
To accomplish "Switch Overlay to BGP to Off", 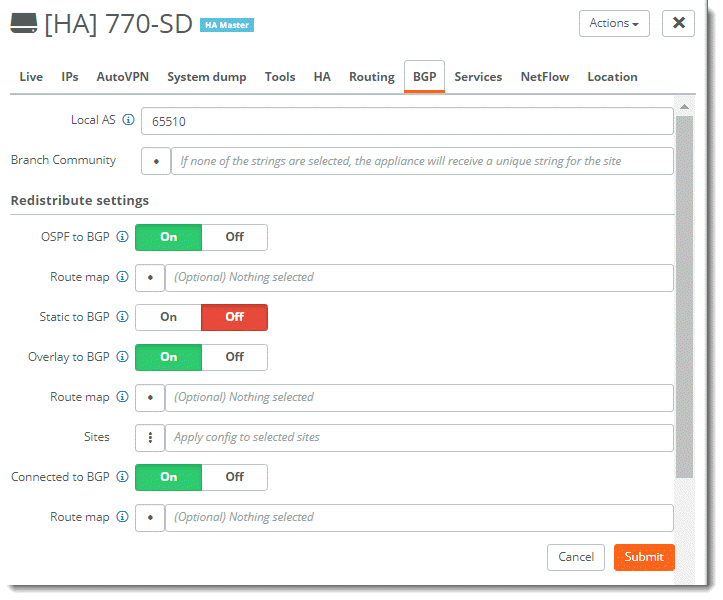I will (234, 357).
